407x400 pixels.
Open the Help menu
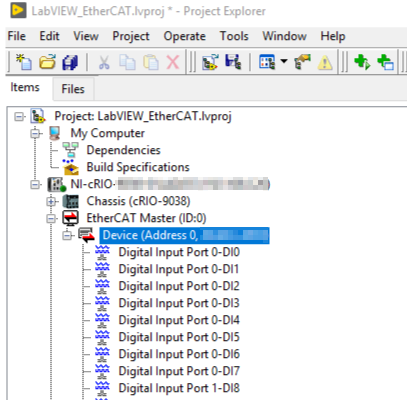point(333,36)
